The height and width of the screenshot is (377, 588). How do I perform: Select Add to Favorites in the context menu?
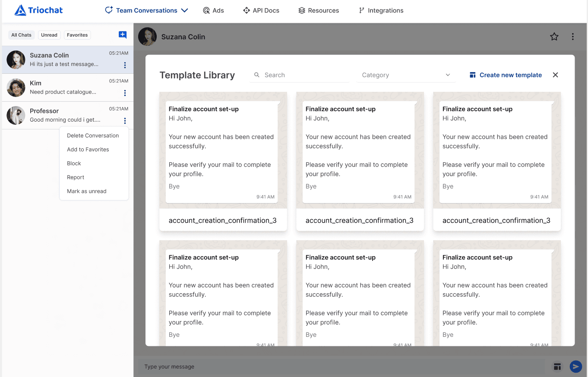tap(88, 149)
